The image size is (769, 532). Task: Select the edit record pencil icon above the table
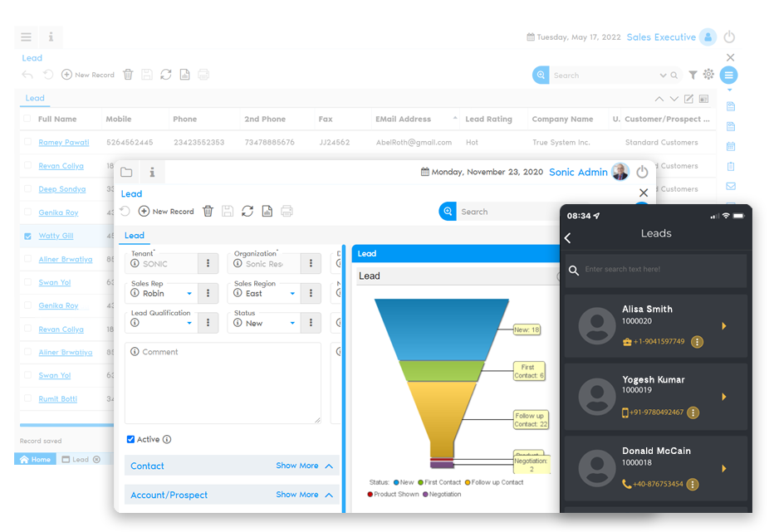pos(689,99)
